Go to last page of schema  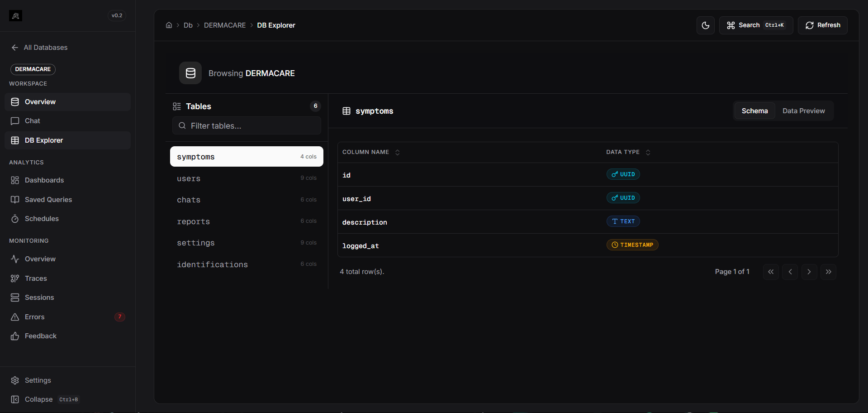829,272
